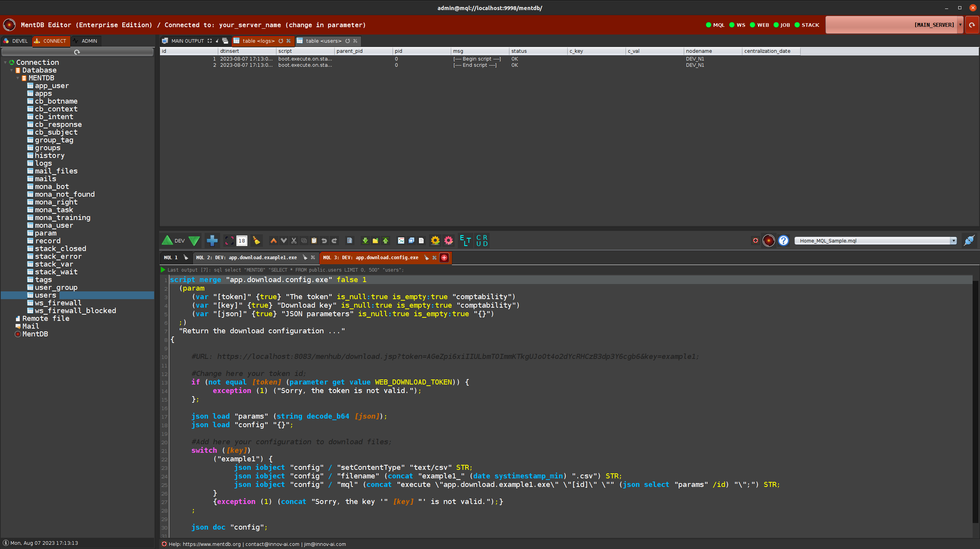Switch to MAIN OUTPUT tab

188,41
